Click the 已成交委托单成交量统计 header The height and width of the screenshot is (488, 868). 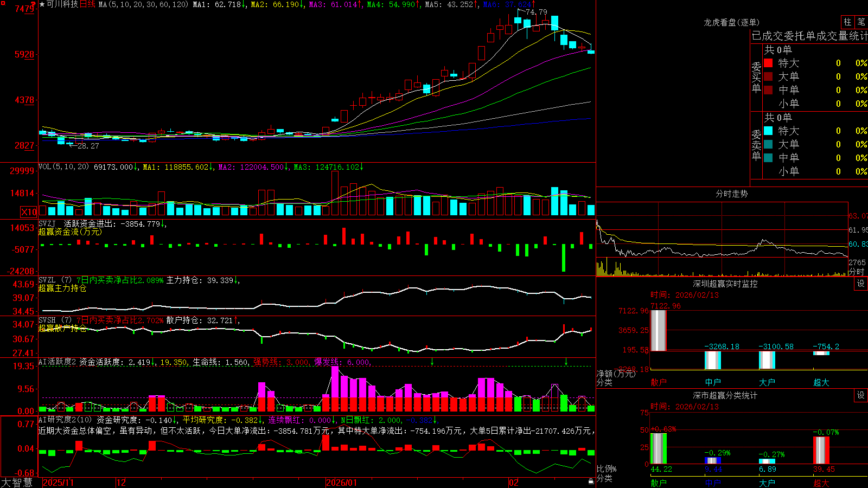[809, 36]
